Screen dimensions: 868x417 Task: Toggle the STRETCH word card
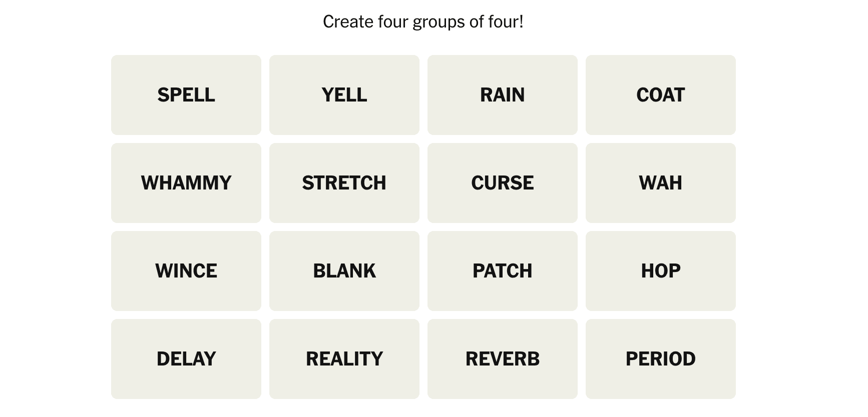344,183
